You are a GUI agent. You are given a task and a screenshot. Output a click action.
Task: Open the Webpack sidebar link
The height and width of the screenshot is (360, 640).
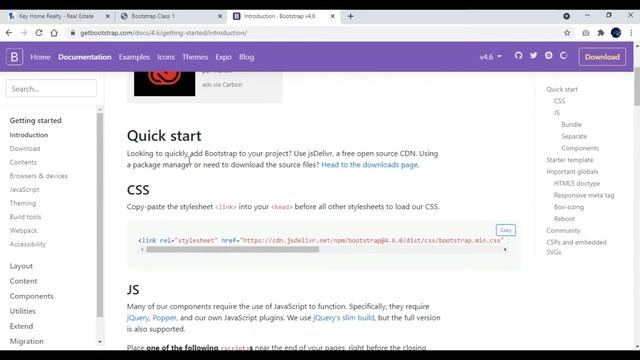(x=23, y=231)
